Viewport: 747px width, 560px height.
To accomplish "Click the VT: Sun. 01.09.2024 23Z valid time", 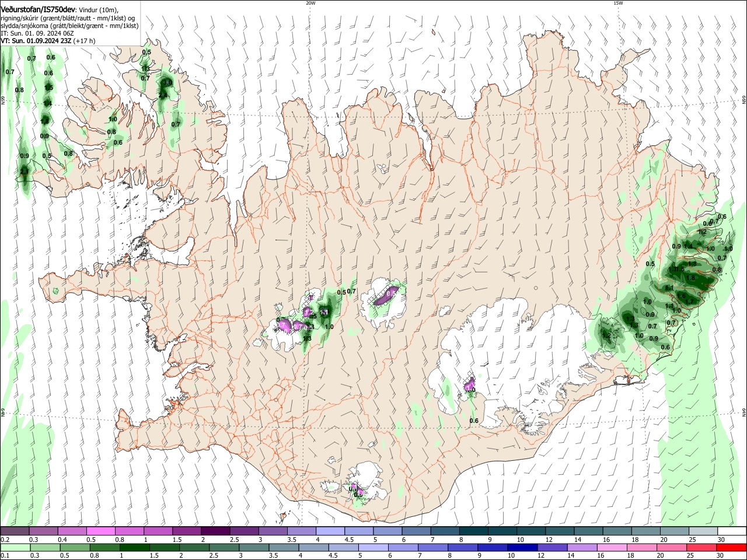I will coord(36,41).
